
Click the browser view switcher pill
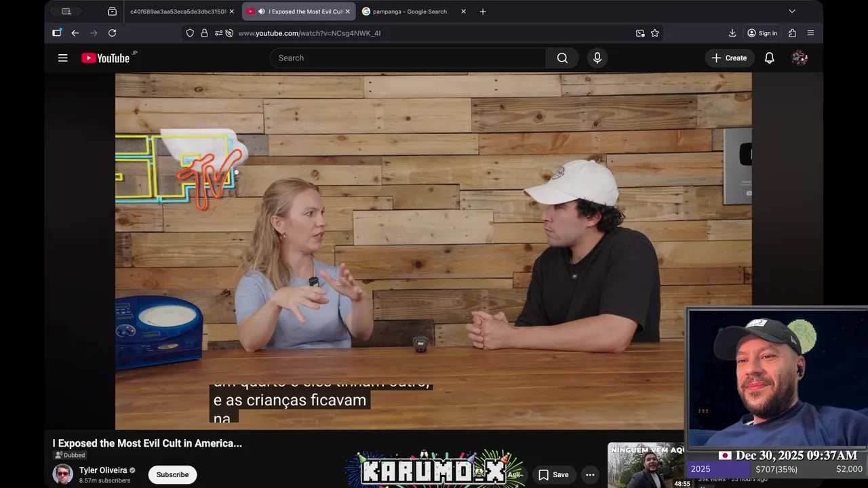pos(66,12)
